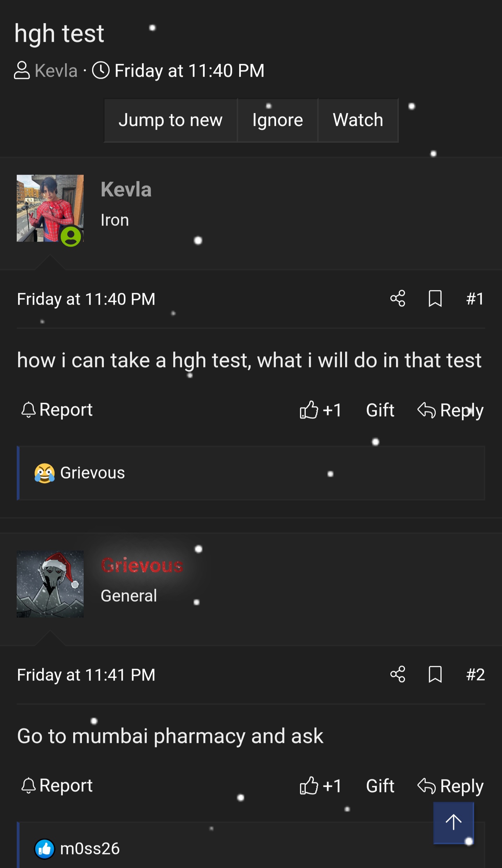Report the mumbai pharmacy reply
Viewport: 502px width, 868px height.
(57, 785)
